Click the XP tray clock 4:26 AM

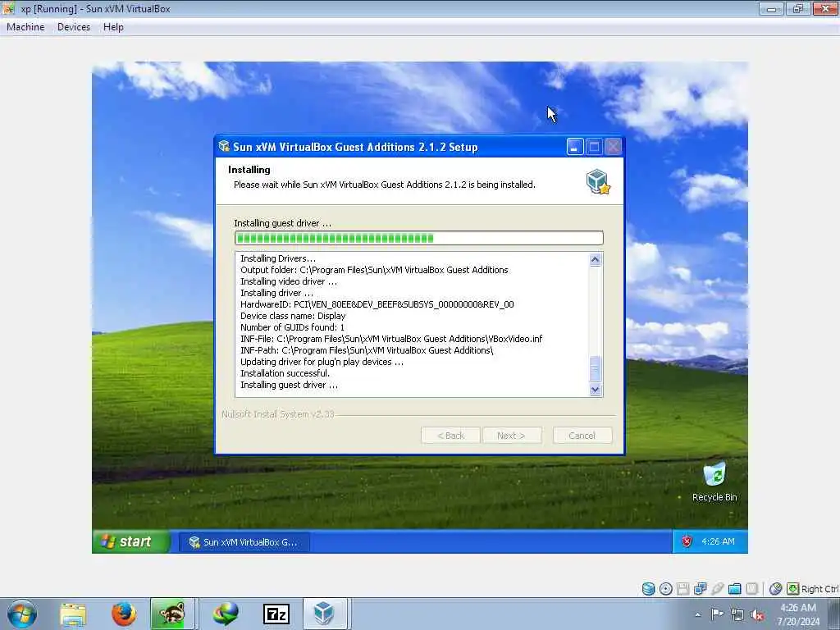tap(718, 541)
